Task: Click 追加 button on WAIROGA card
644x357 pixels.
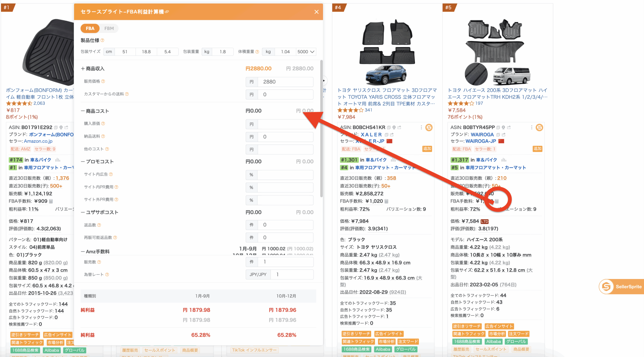Action: (x=537, y=149)
